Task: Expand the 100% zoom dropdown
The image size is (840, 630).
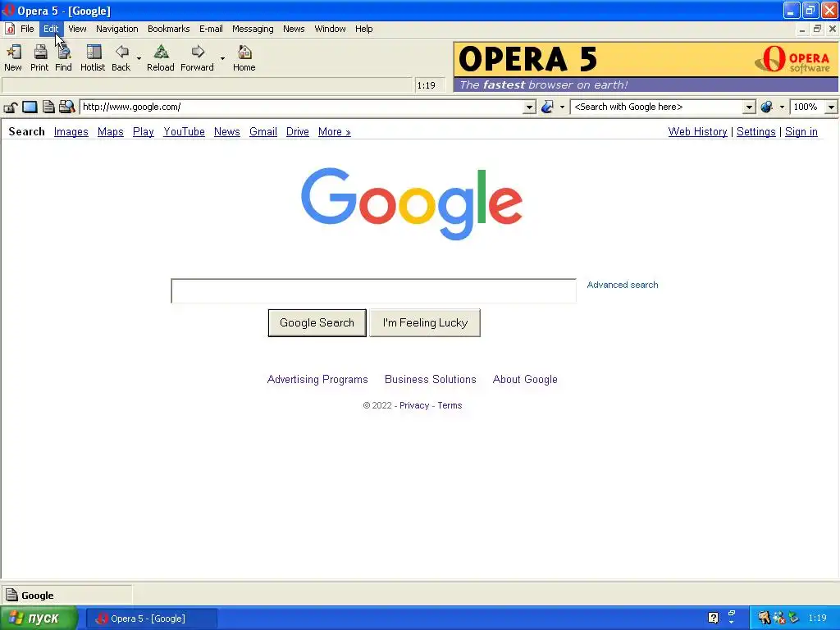Action: point(831,107)
